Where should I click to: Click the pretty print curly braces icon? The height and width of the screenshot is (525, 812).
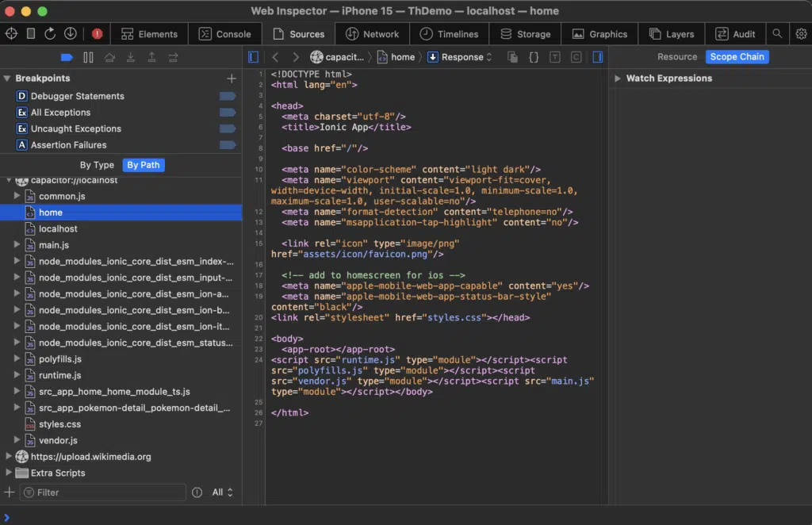point(534,57)
